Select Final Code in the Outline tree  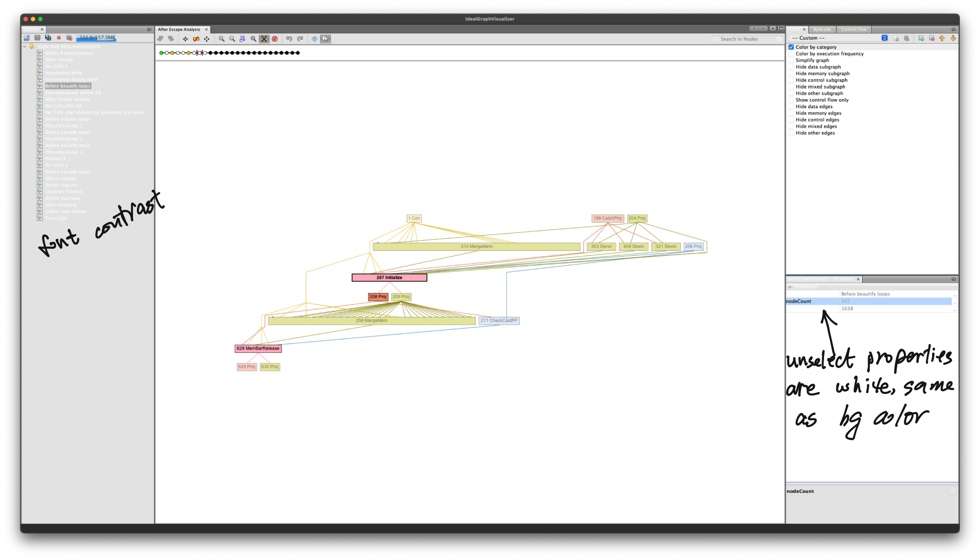(x=56, y=218)
